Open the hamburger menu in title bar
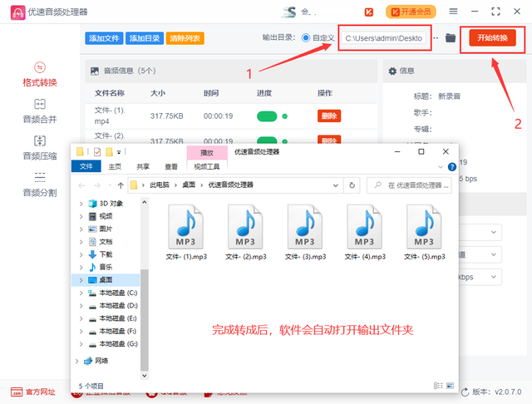Screen dimensions: 532x404 (x=453, y=12)
